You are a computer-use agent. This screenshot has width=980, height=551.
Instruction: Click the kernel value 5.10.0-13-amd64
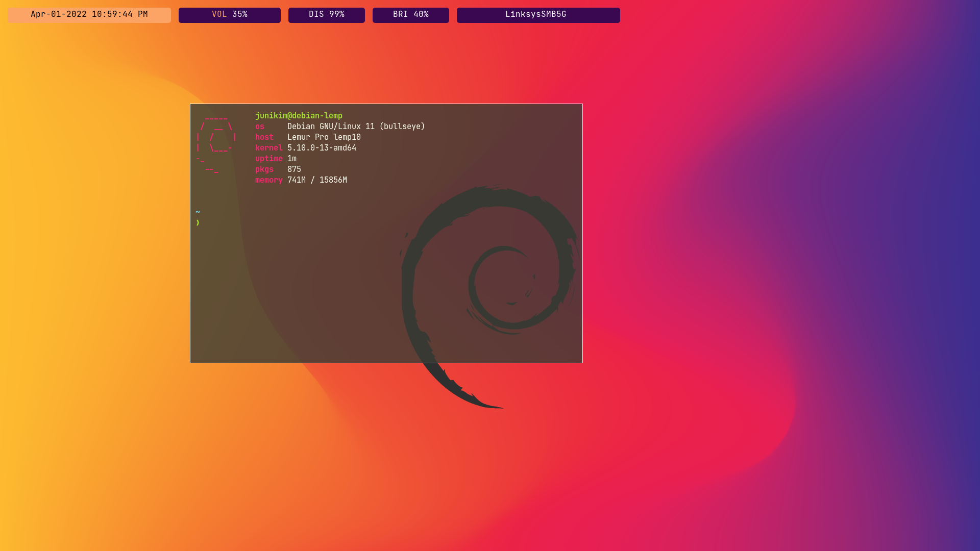(322, 148)
